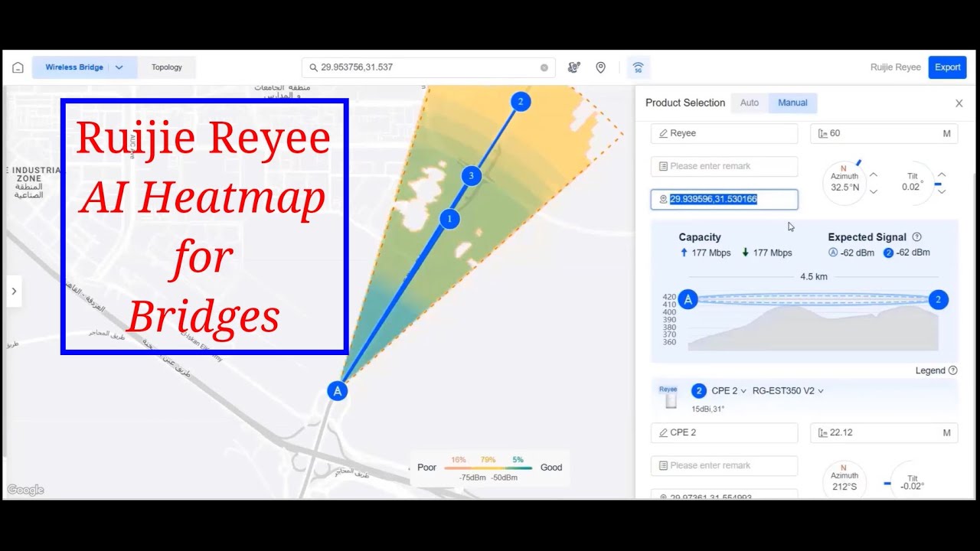Clear the search box text
This screenshot has width=980, height=551.
click(544, 67)
